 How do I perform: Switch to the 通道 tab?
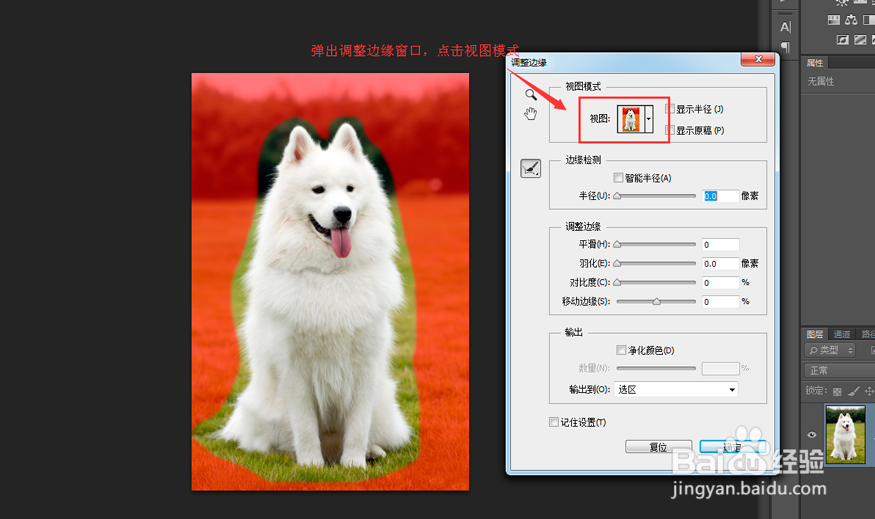click(842, 334)
